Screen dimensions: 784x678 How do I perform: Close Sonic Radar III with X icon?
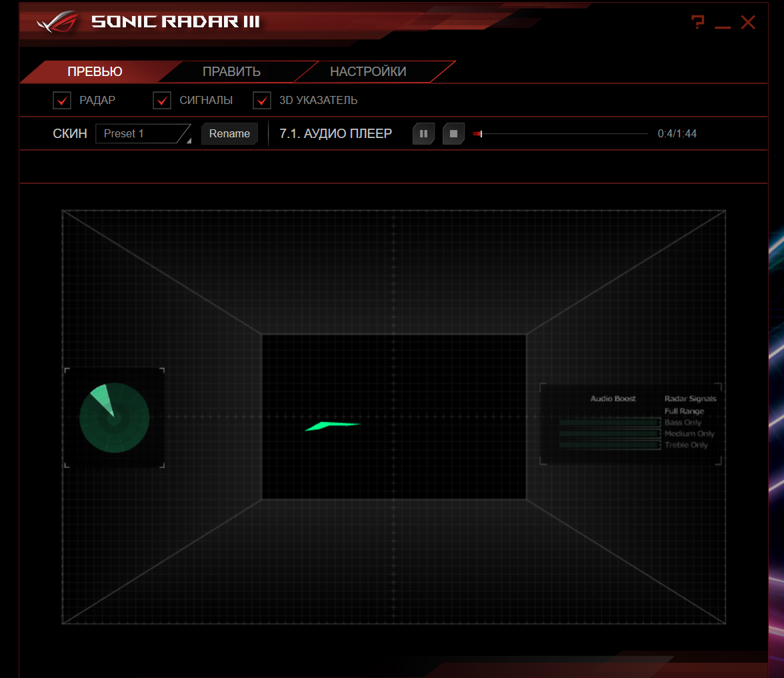click(x=748, y=23)
